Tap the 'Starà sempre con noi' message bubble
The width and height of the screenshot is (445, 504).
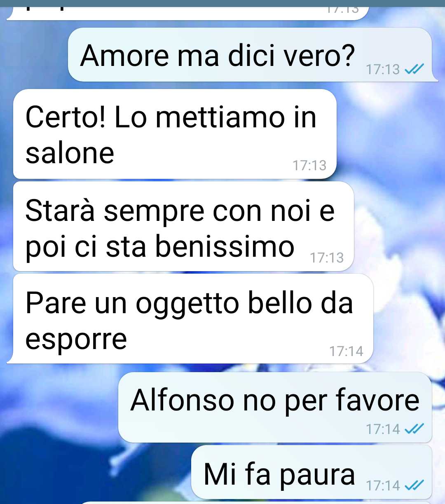pyautogui.click(x=183, y=226)
